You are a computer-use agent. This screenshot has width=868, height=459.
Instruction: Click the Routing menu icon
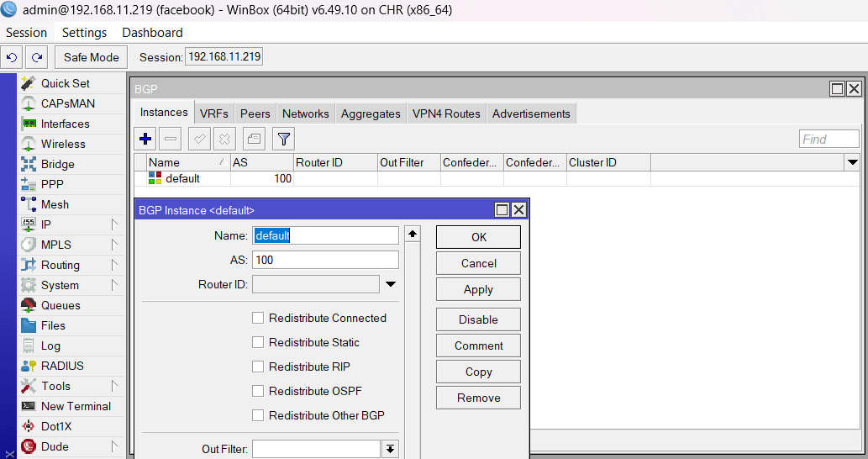(x=29, y=265)
